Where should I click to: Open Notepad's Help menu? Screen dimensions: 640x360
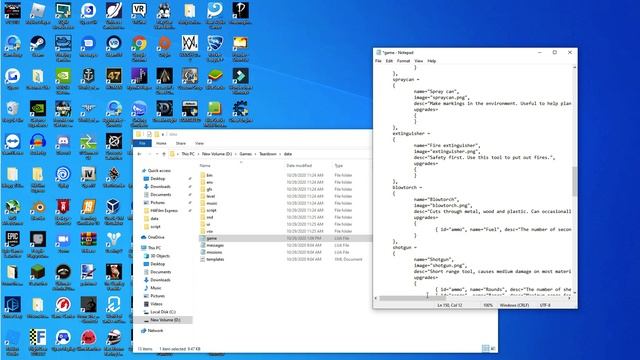[x=432, y=61]
